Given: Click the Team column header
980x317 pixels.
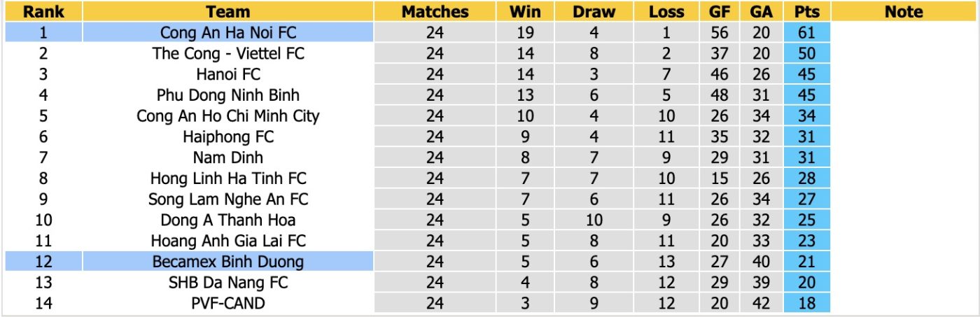Looking at the screenshot, I should (x=228, y=11).
